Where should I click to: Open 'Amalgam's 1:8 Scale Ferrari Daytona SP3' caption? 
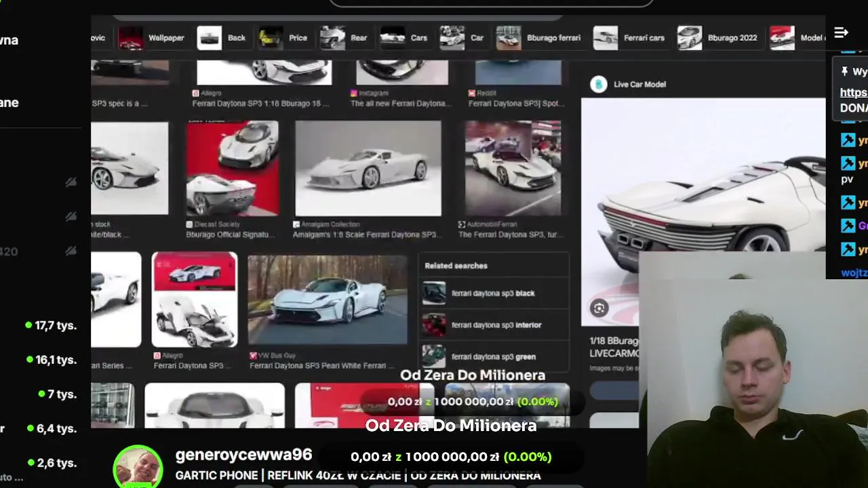(x=367, y=235)
